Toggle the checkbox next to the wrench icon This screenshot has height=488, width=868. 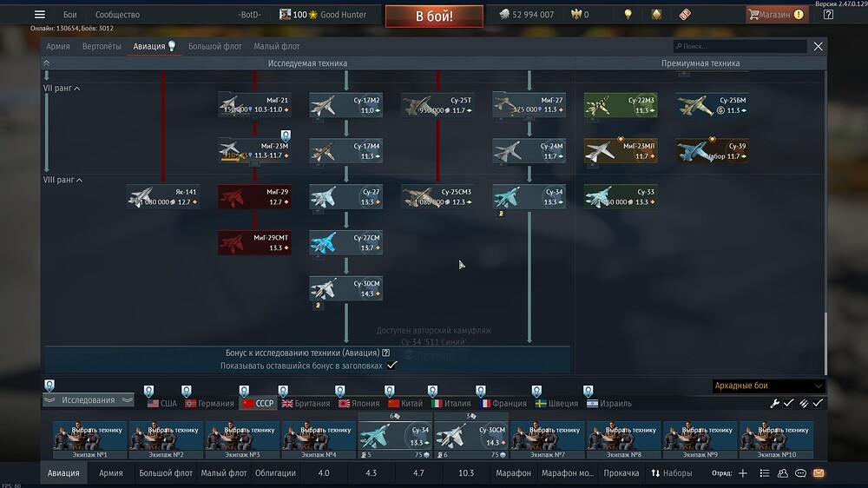(x=788, y=403)
